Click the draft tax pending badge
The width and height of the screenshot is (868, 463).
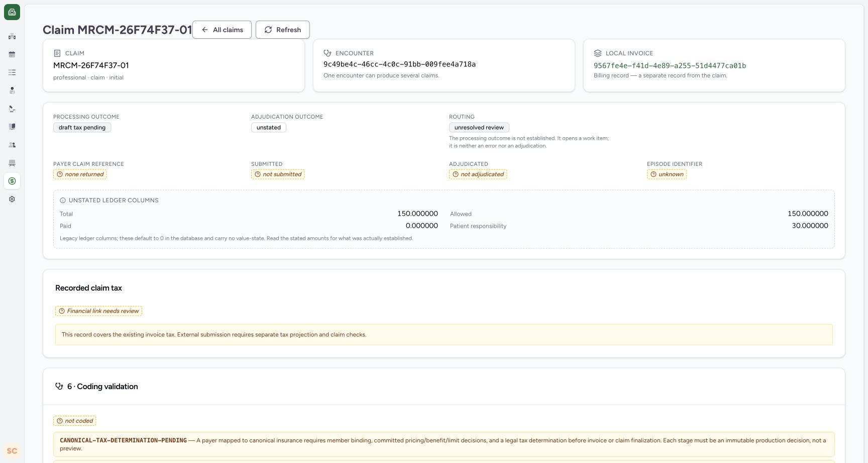pyautogui.click(x=82, y=128)
